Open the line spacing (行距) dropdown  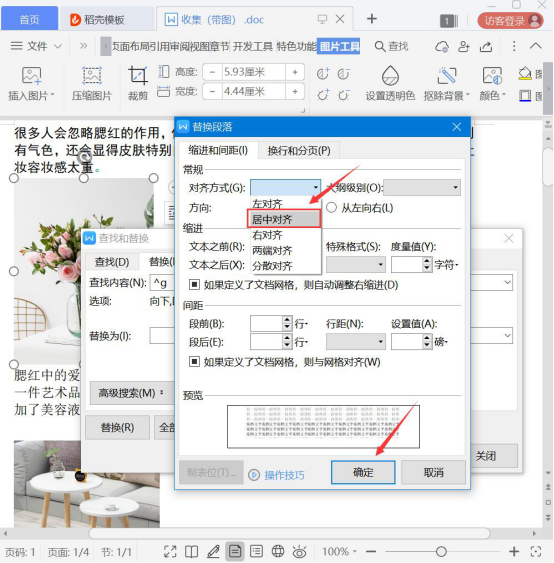(355, 341)
